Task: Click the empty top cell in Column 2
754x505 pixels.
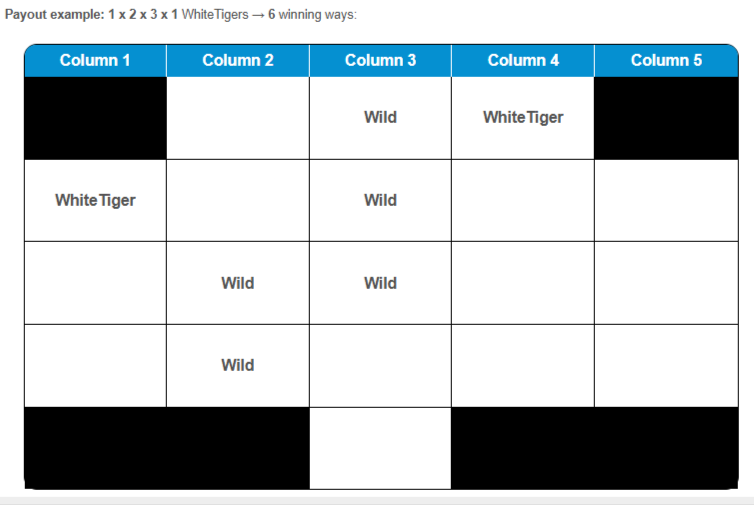Action: (x=238, y=118)
